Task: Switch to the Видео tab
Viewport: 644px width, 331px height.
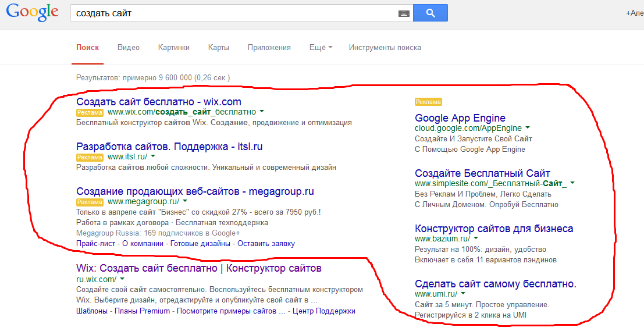Action: [128, 48]
